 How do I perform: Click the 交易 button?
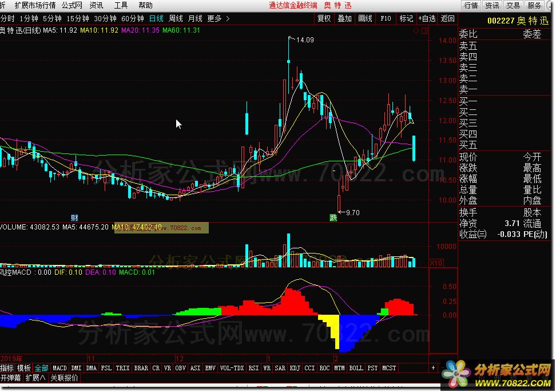513,5
